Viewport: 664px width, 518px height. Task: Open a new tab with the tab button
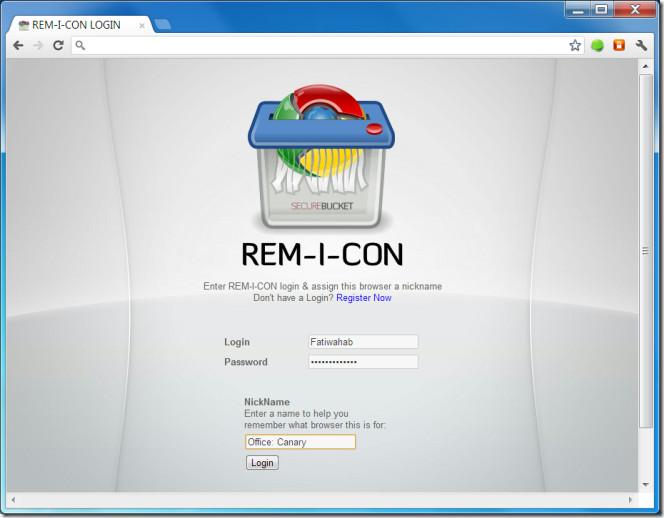coord(163,25)
